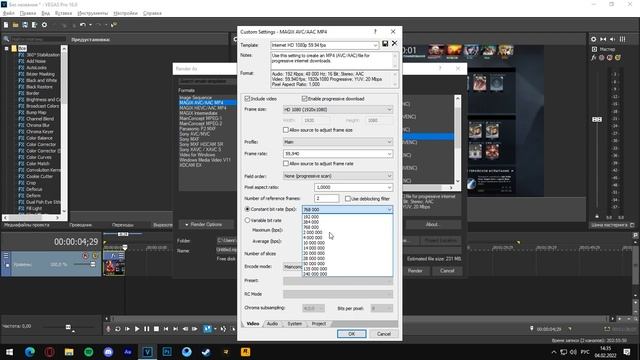Open the Файл menu
The width and height of the screenshot is (640, 360).
coord(9,13)
